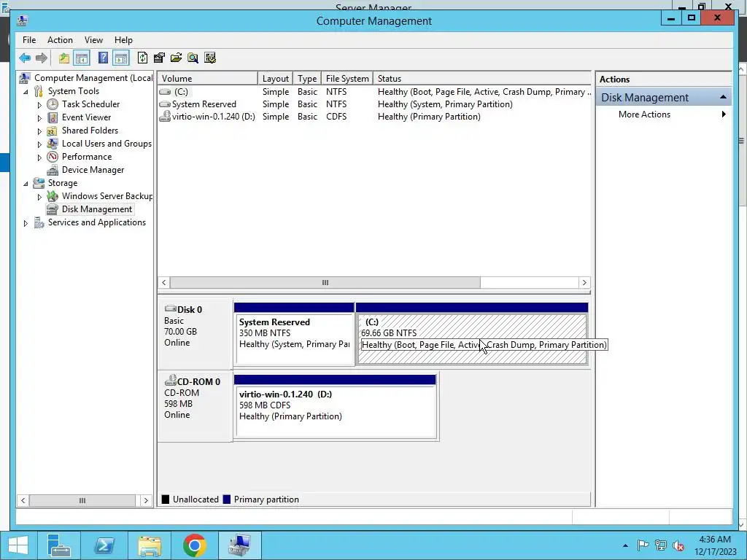Click the Properties toolbar icon
Screen dimensions: 747x560
[159, 58]
